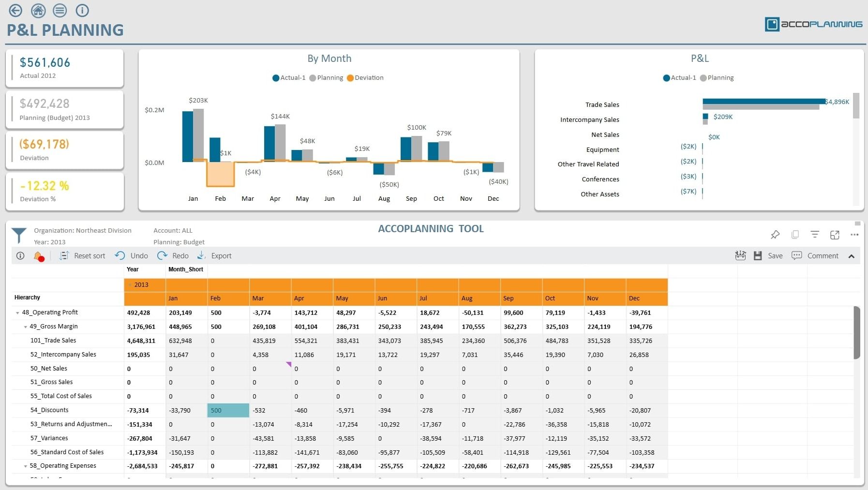Collapse the 49_Gross Margin row
Viewport: 868px width, 490px height.
pyautogui.click(x=26, y=327)
